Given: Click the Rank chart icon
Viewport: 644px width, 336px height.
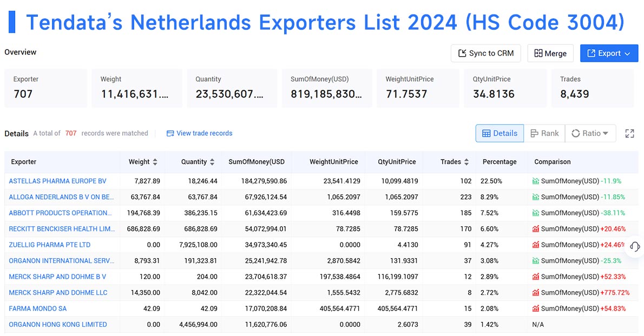Looking at the screenshot, I should coord(534,133).
